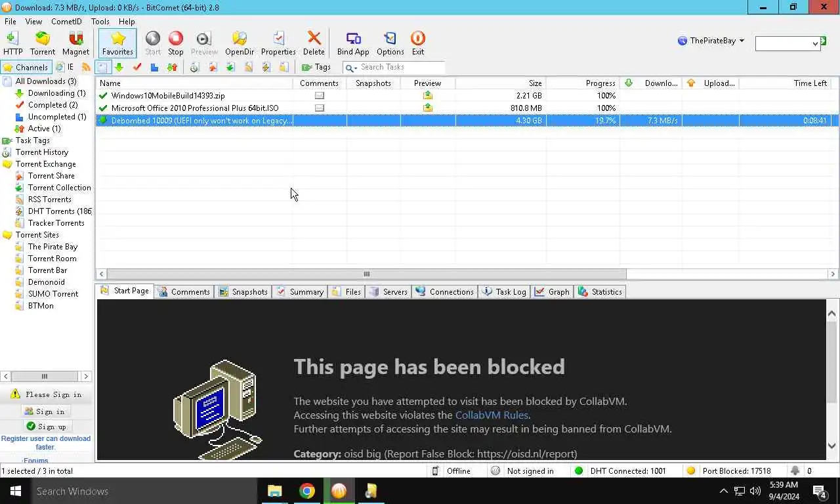Click the DHT Connected status indicator

click(620, 471)
